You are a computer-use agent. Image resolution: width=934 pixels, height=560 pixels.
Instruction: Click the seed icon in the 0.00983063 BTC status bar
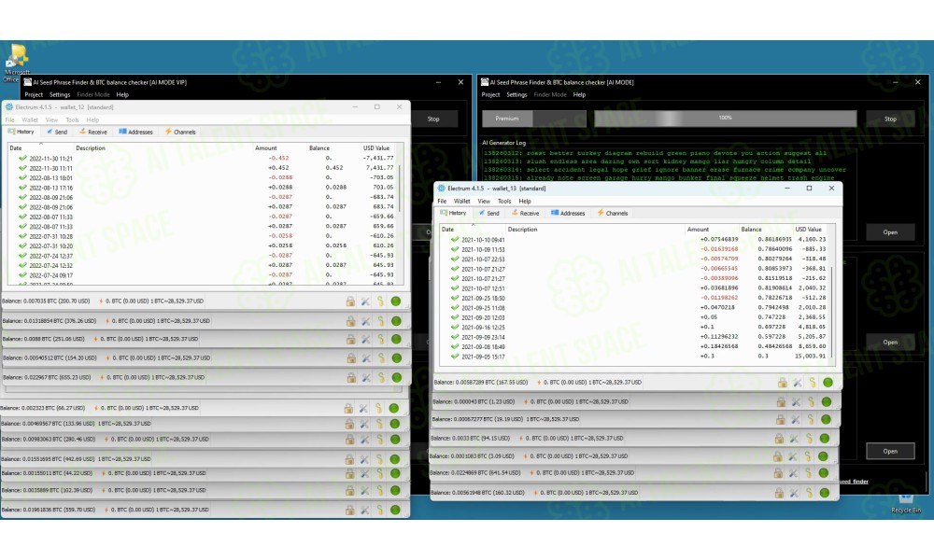[x=379, y=440]
